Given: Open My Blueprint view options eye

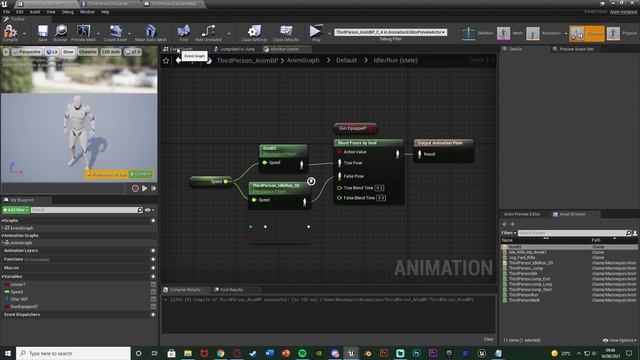Looking at the screenshot, I should (149, 210).
